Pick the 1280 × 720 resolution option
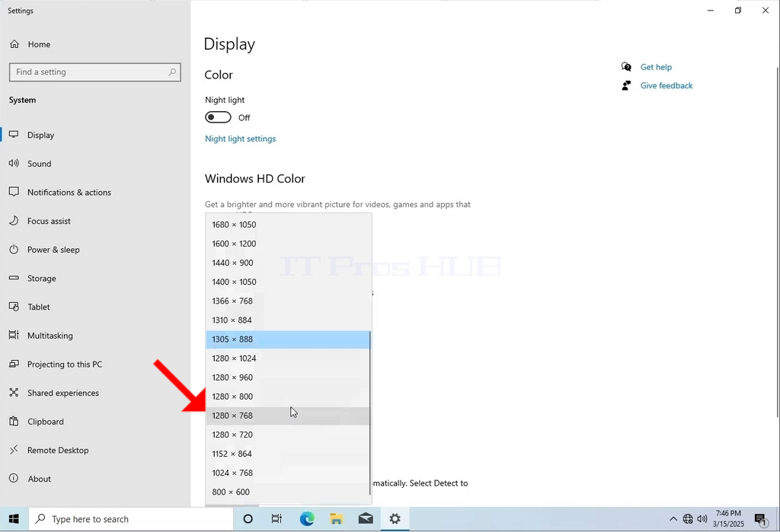780x532 pixels. (x=288, y=435)
